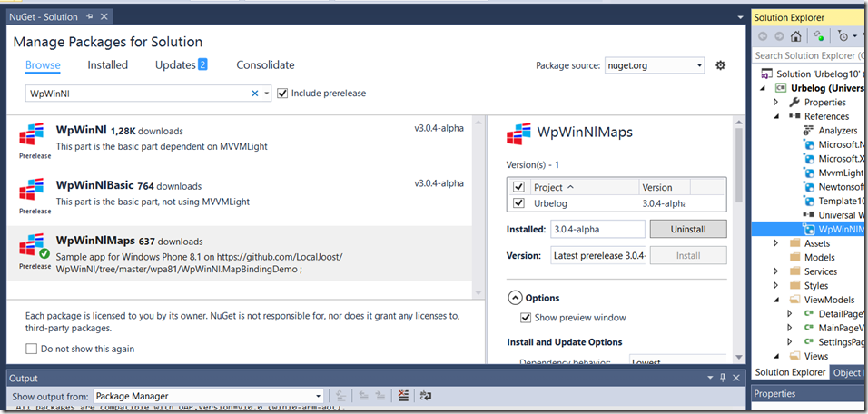Switch to the Installed tab
Image resolution: width=868 pixels, height=414 pixels.
coord(107,65)
